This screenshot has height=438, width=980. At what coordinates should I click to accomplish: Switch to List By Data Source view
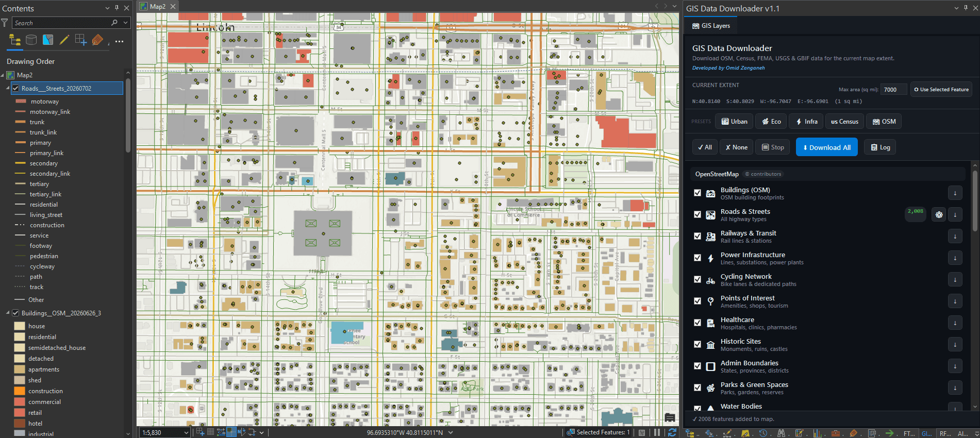tap(31, 40)
